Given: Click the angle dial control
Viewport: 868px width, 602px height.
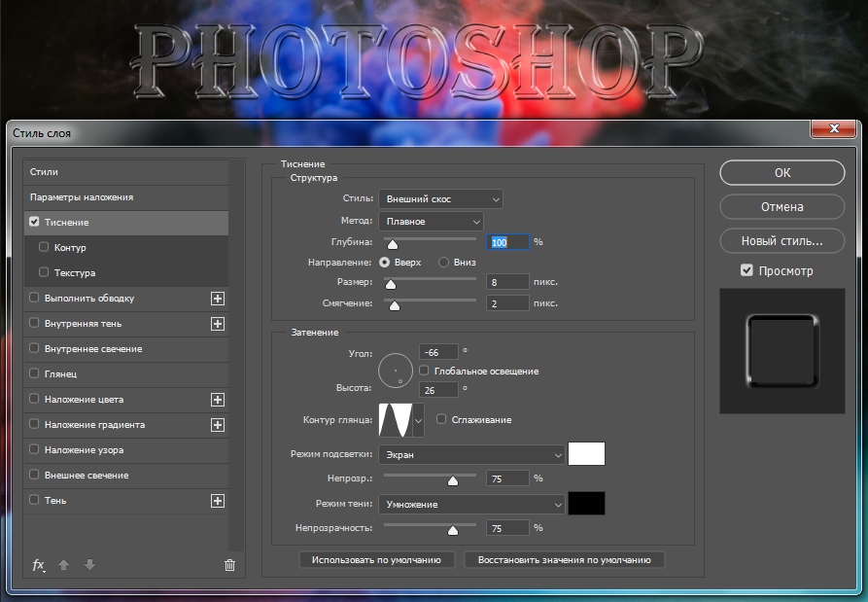Looking at the screenshot, I should coord(396,371).
